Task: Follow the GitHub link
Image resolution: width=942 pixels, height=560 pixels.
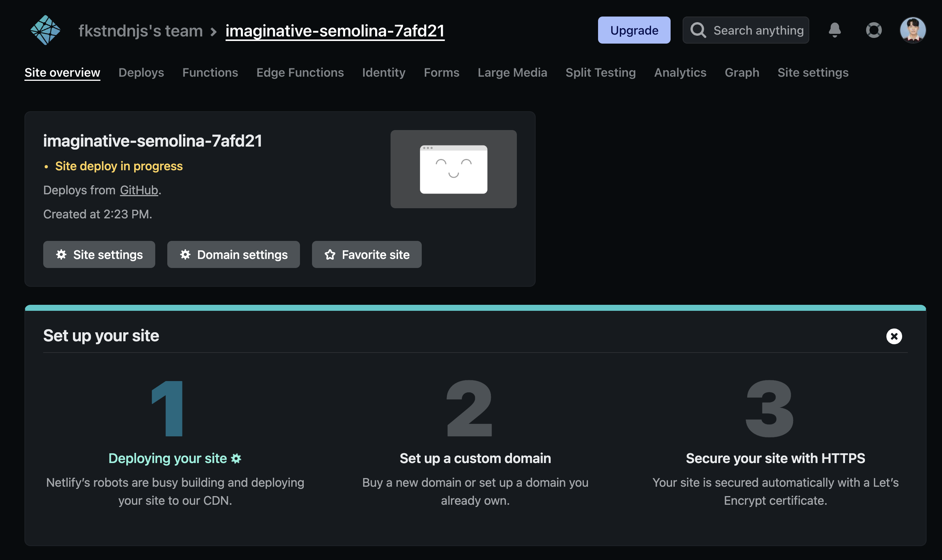Action: [x=139, y=190]
